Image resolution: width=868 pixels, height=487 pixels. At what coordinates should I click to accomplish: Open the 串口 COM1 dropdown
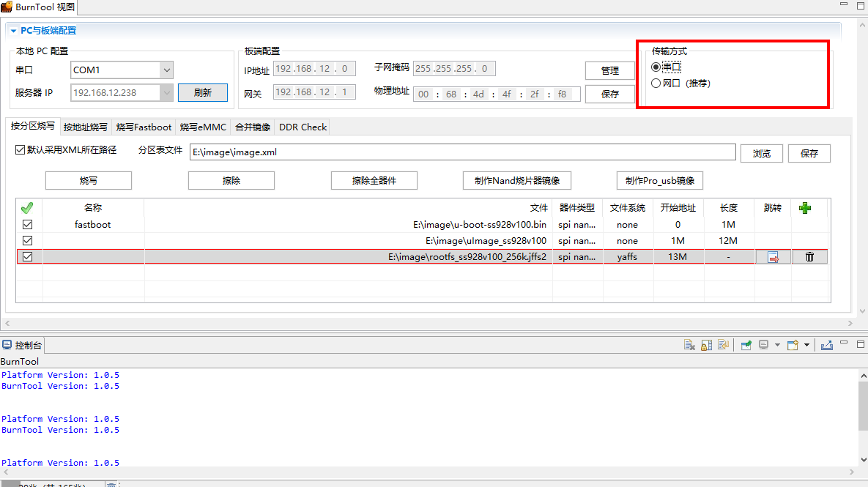[x=166, y=70]
